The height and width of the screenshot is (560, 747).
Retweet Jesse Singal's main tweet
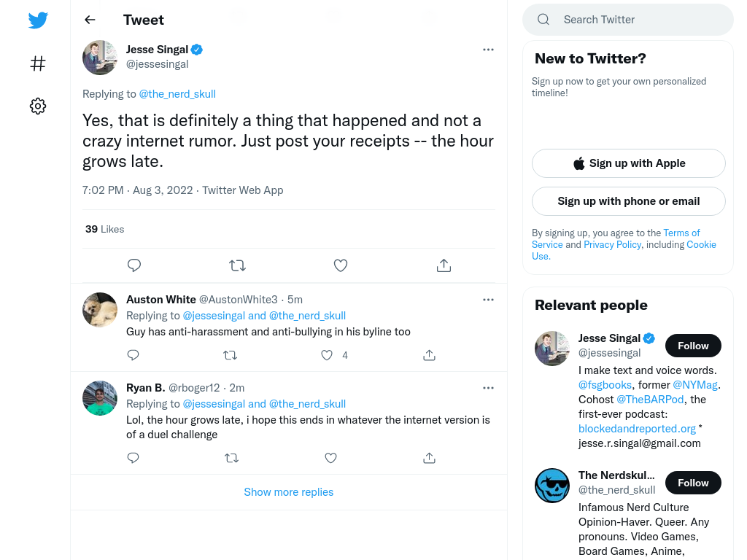pos(237,265)
